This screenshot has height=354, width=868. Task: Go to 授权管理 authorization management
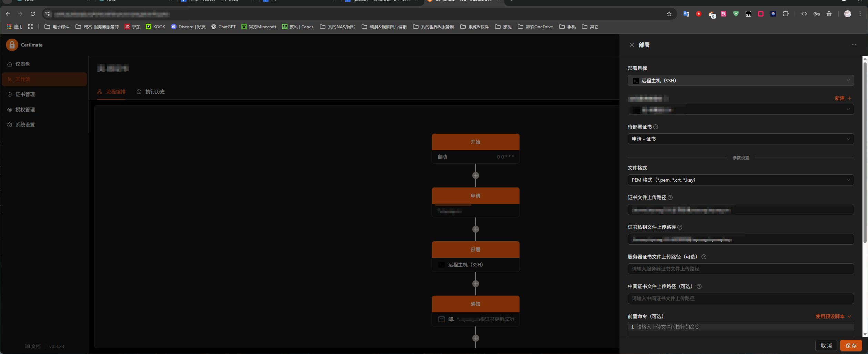(44, 110)
